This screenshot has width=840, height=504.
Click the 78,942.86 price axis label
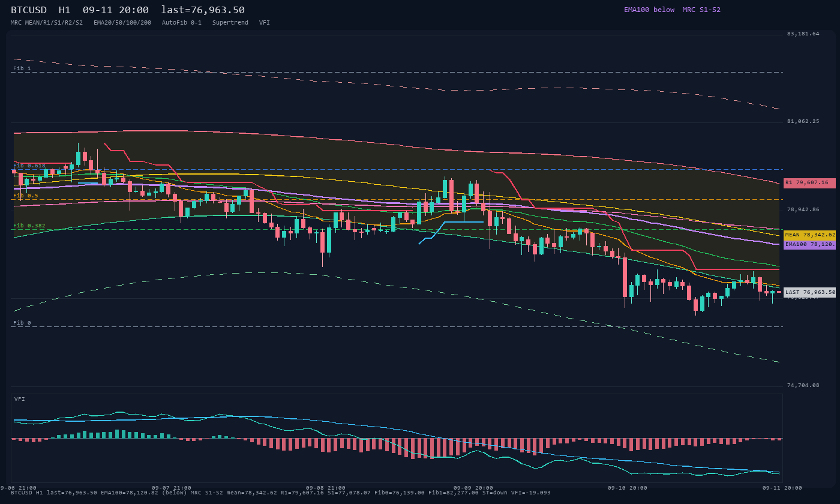coord(803,209)
